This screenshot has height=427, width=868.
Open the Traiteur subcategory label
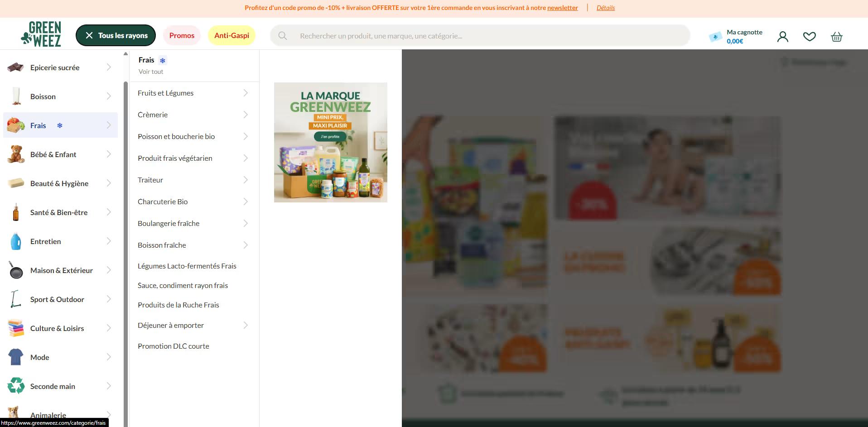(x=150, y=180)
